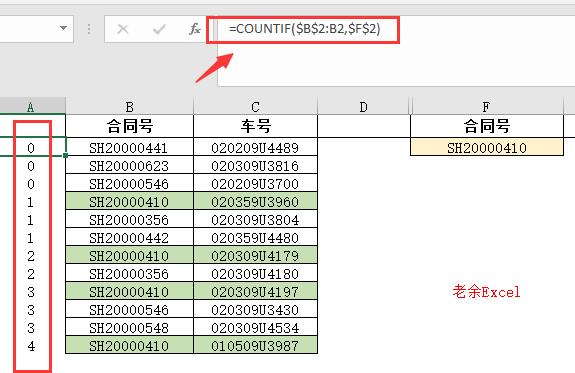This screenshot has width=575, height=373.
Task: Select cell SH20000410 beside 020359U3960
Action: tap(129, 202)
